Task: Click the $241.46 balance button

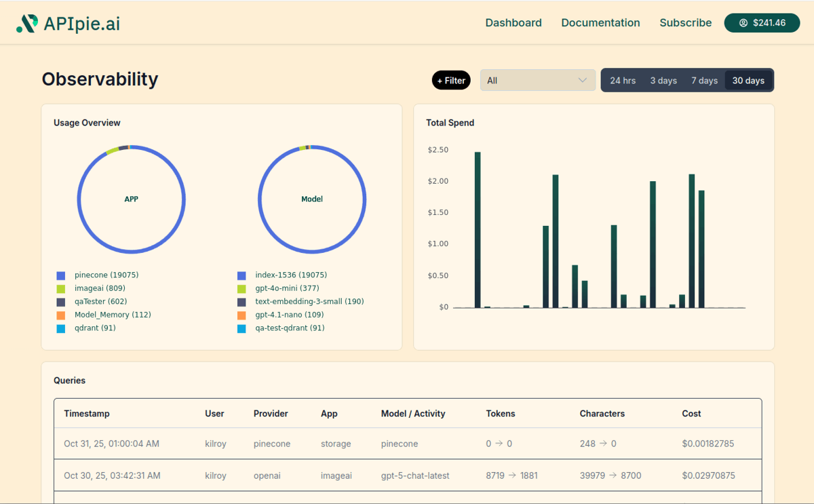Action: [x=762, y=22]
